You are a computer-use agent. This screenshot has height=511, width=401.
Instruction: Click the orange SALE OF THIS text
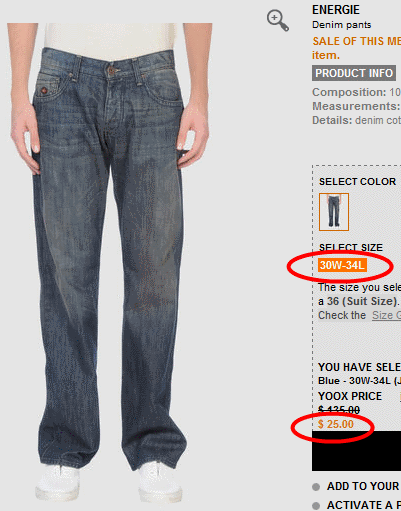click(357, 41)
